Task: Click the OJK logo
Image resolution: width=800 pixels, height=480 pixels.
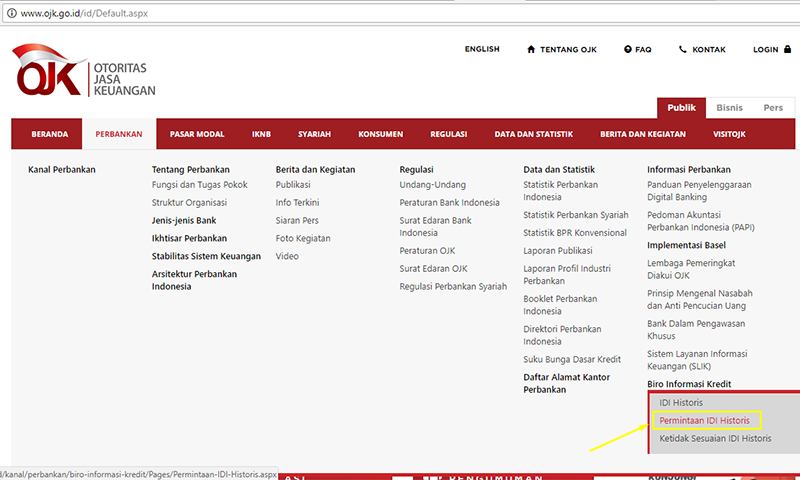Action: [85, 73]
